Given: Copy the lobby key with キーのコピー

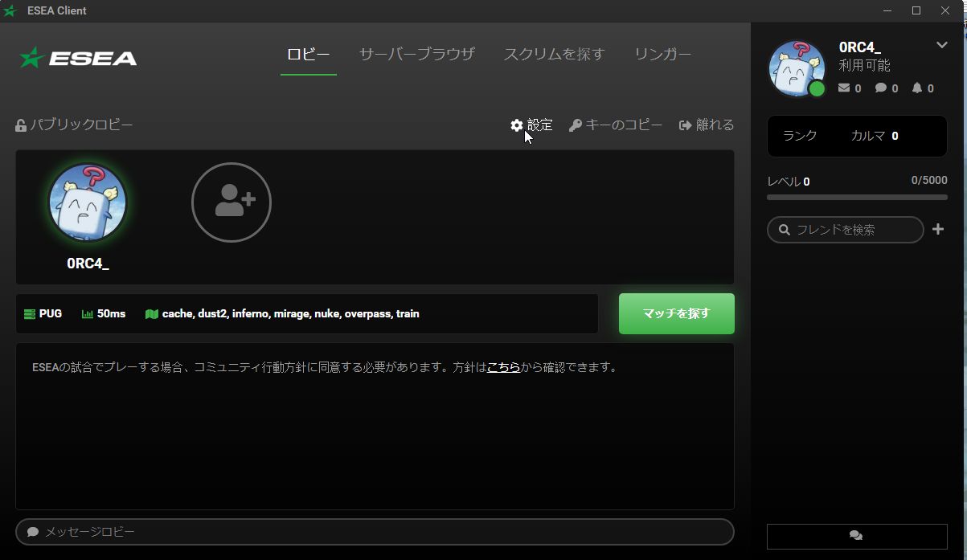Looking at the screenshot, I should (616, 125).
